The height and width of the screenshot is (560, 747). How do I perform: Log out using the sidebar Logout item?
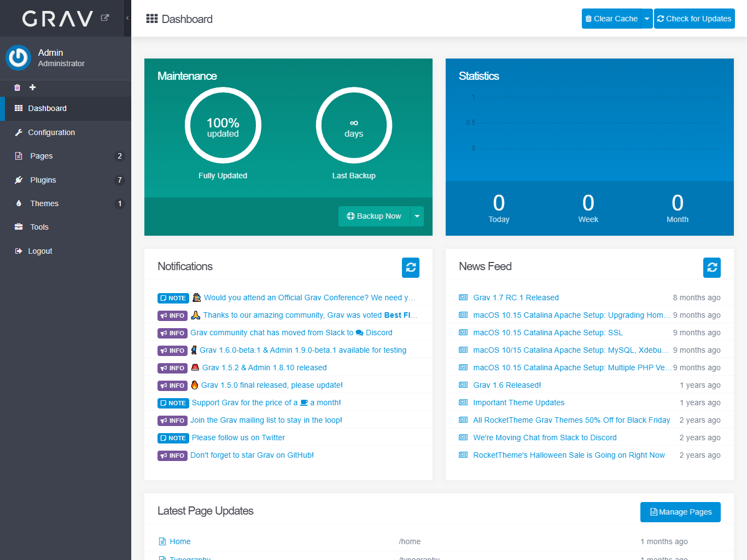[66, 251]
